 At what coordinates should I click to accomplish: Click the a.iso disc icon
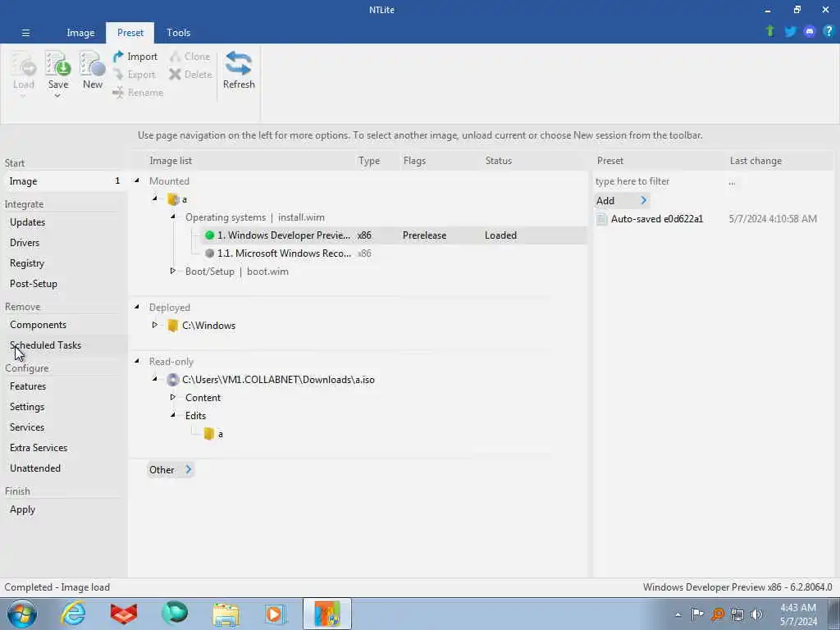172,380
